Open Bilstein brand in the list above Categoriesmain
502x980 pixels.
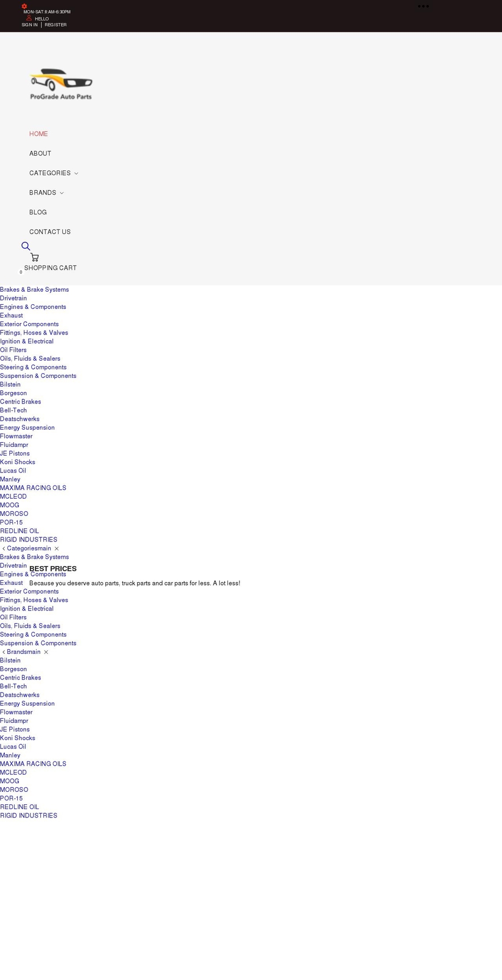coord(10,384)
